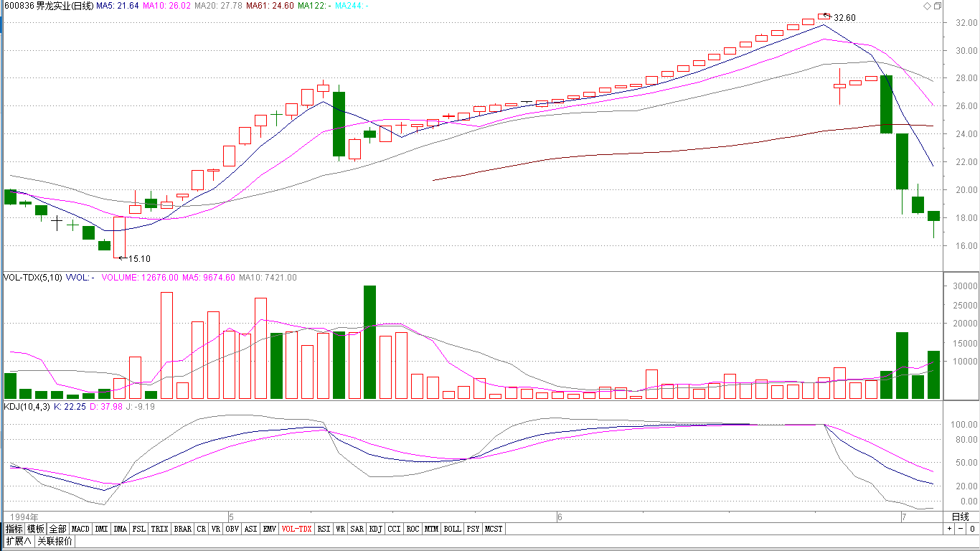Image resolution: width=980 pixels, height=551 pixels.
Task: Expand the 扩展∧ panel
Action: click(x=19, y=541)
